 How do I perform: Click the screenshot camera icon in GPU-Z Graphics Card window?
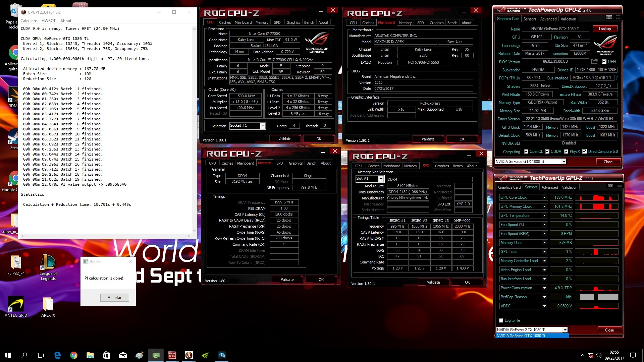(x=609, y=17)
